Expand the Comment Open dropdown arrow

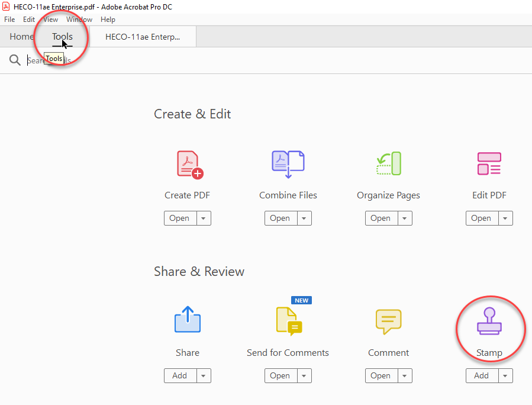[404, 376]
